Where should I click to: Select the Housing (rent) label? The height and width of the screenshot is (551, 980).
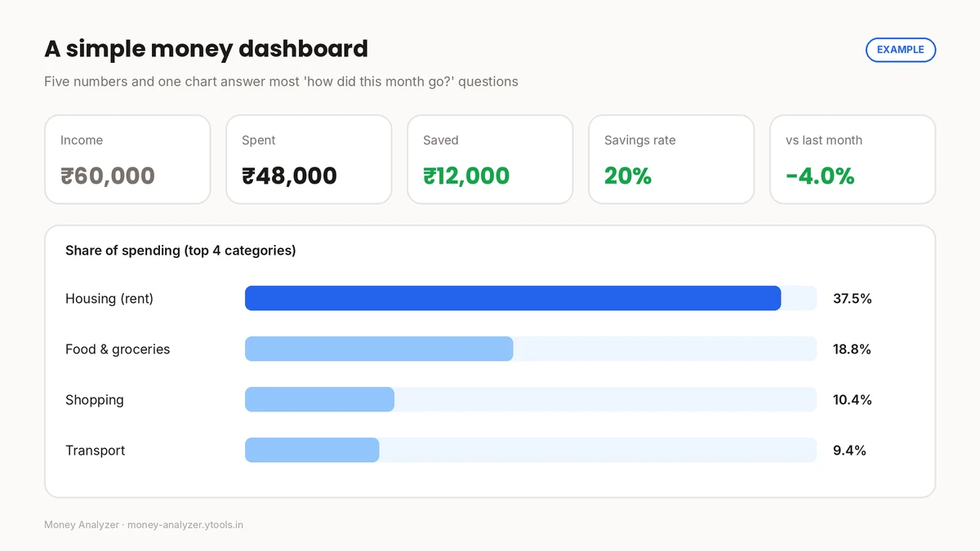(x=109, y=299)
